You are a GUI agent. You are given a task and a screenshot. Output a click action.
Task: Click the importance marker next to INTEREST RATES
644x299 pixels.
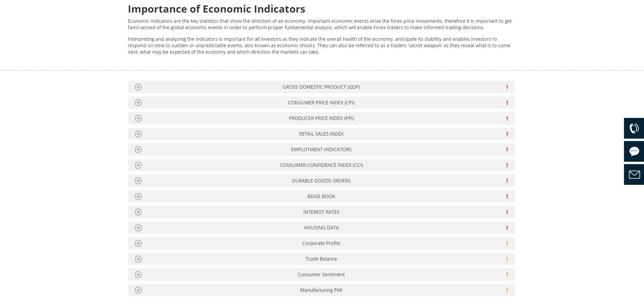507,212
